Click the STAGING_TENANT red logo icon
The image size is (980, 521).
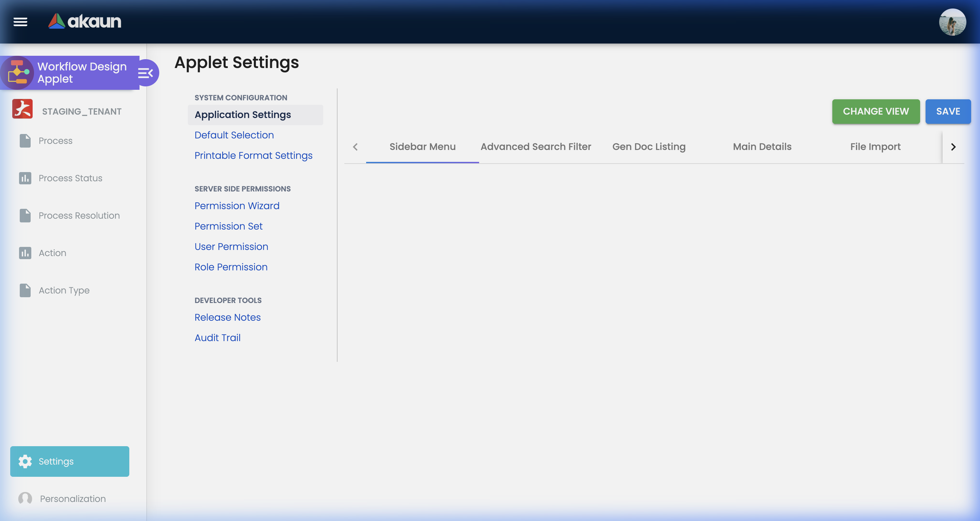[22, 110]
